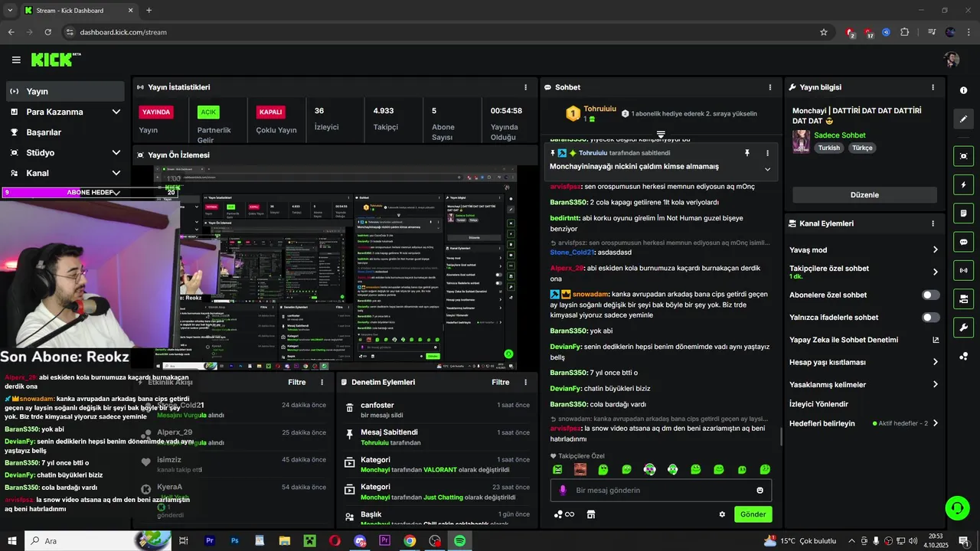The height and width of the screenshot is (551, 980).
Task: Click the Bir mesaj gönderin input field
Action: pos(661,491)
